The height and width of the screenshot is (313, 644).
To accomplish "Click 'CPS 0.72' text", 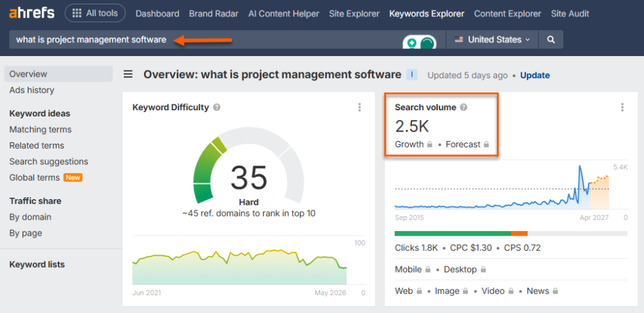I will [523, 248].
